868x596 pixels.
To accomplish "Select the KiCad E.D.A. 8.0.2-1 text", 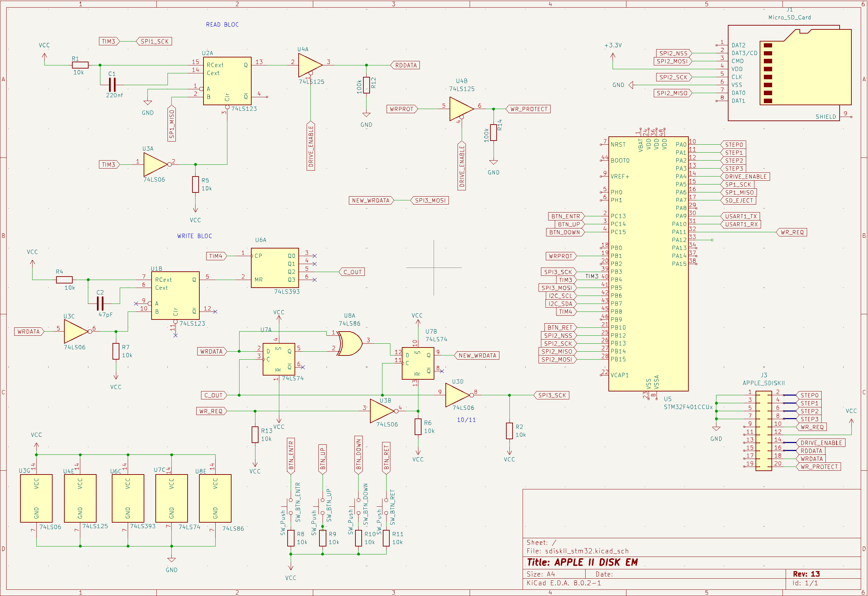I will click(x=564, y=583).
